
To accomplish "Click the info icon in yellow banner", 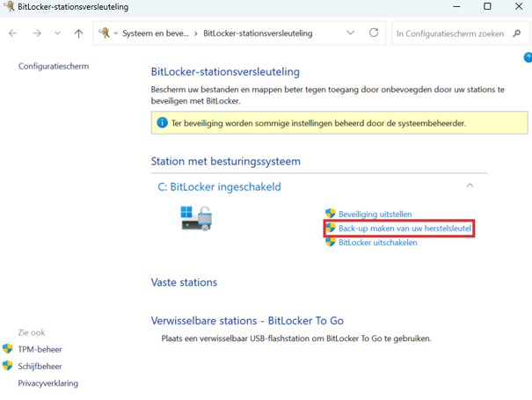I will coord(162,122).
